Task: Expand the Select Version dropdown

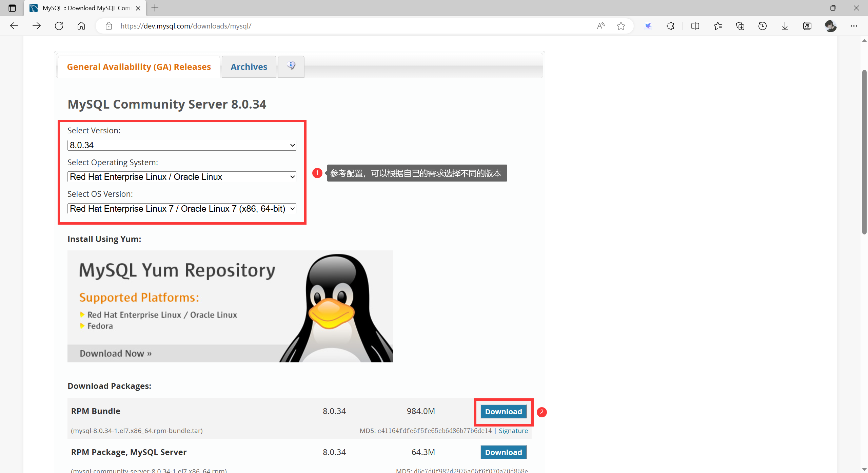Action: (x=182, y=145)
